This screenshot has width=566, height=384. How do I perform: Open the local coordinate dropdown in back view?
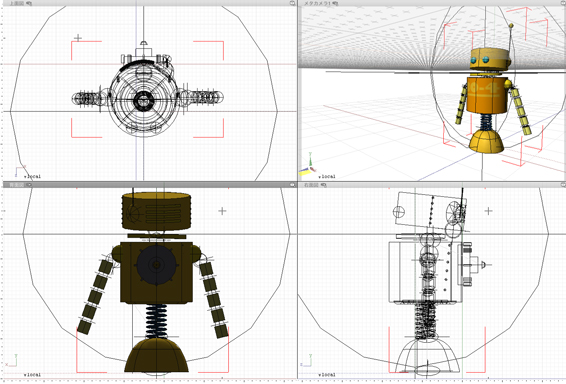click(x=32, y=375)
